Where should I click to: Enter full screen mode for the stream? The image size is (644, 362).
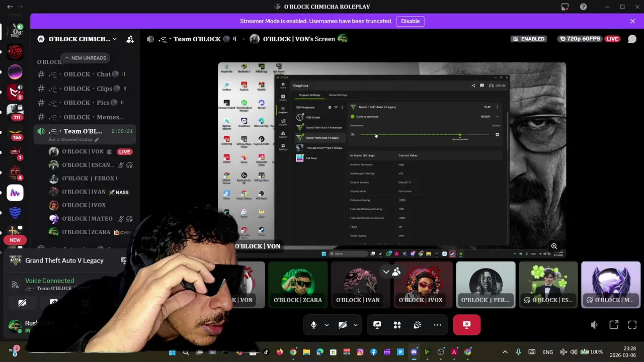(632, 325)
